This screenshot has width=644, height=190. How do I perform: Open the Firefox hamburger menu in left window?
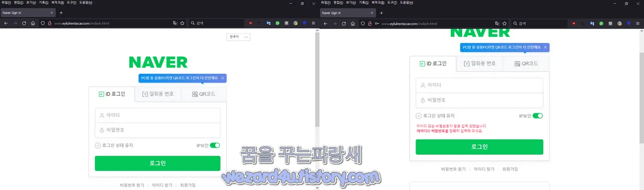pos(314,23)
